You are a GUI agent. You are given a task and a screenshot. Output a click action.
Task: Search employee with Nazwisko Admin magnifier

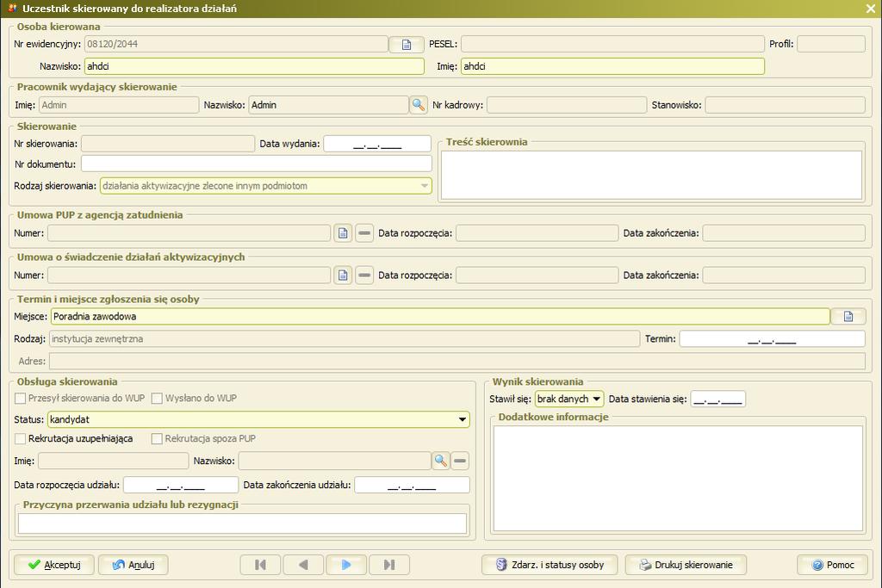pos(418,105)
